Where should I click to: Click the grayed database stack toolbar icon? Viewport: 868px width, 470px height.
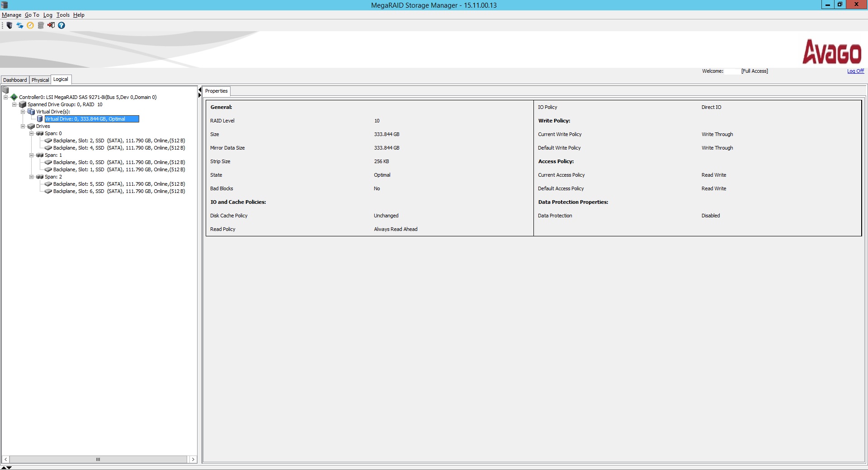tap(41, 25)
